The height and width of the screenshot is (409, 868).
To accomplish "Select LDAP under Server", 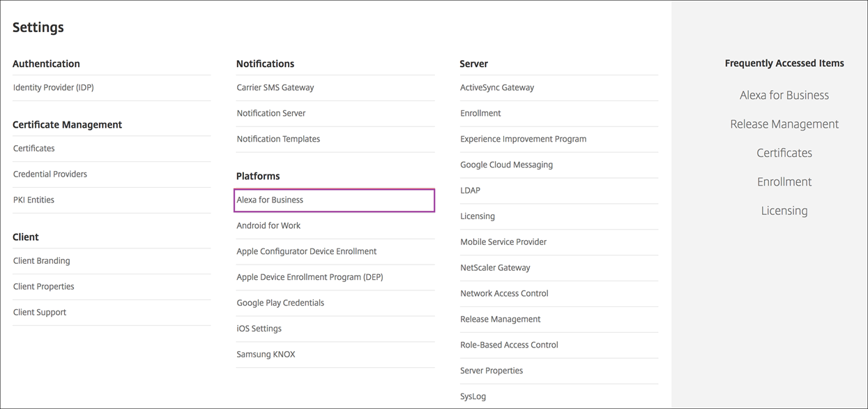I will 470,191.
